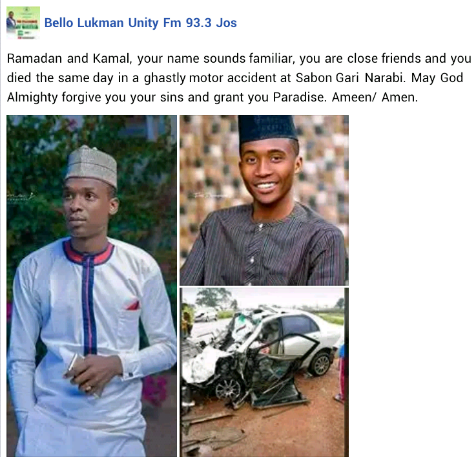Click the red and blue collar of kaftan
Image resolution: width=476 pixels, height=457 pixels.
pyautogui.click(x=88, y=252)
